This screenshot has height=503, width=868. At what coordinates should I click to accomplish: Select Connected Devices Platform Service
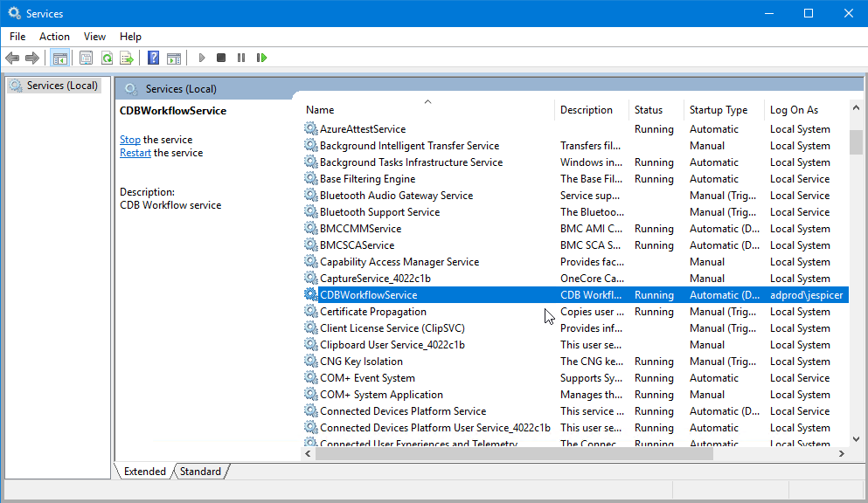tap(403, 410)
